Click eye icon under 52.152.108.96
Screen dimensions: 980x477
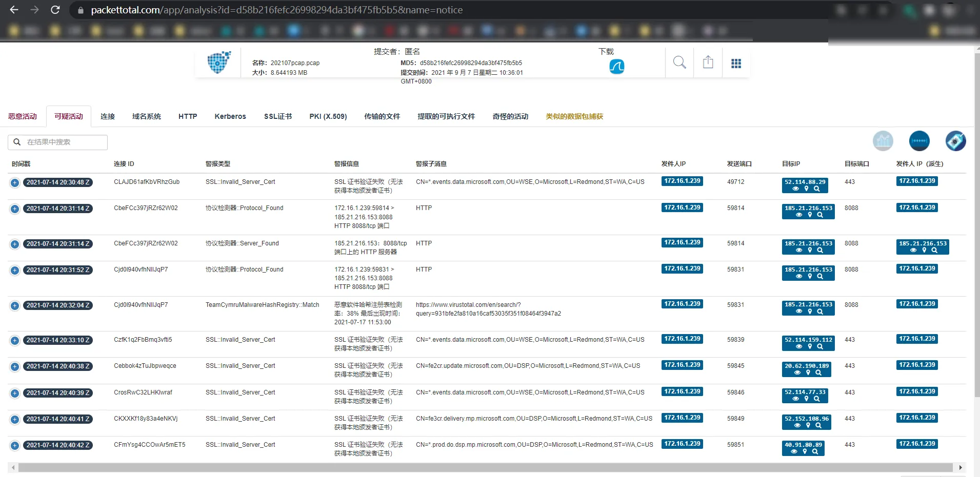(797, 425)
